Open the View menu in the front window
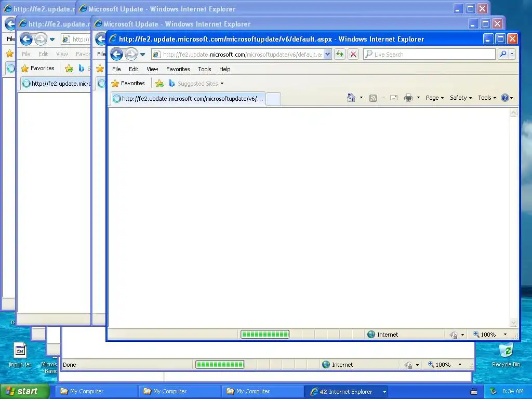Image resolution: width=532 pixels, height=399 pixels. [x=152, y=69]
